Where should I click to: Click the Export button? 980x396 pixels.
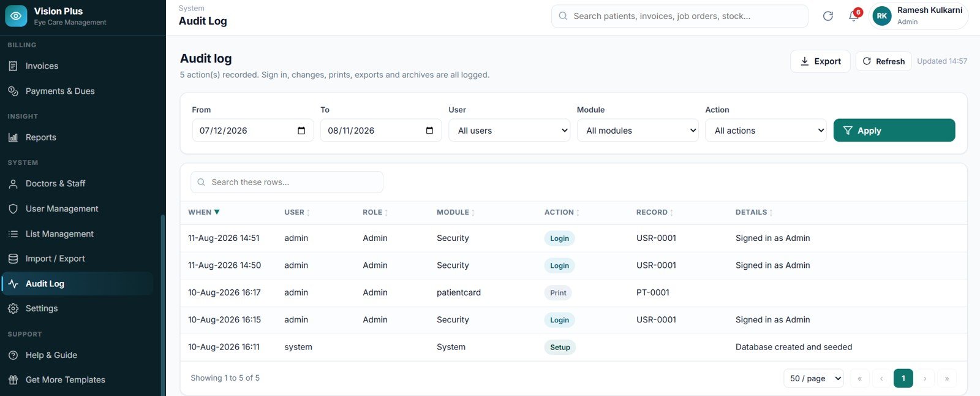(x=820, y=61)
